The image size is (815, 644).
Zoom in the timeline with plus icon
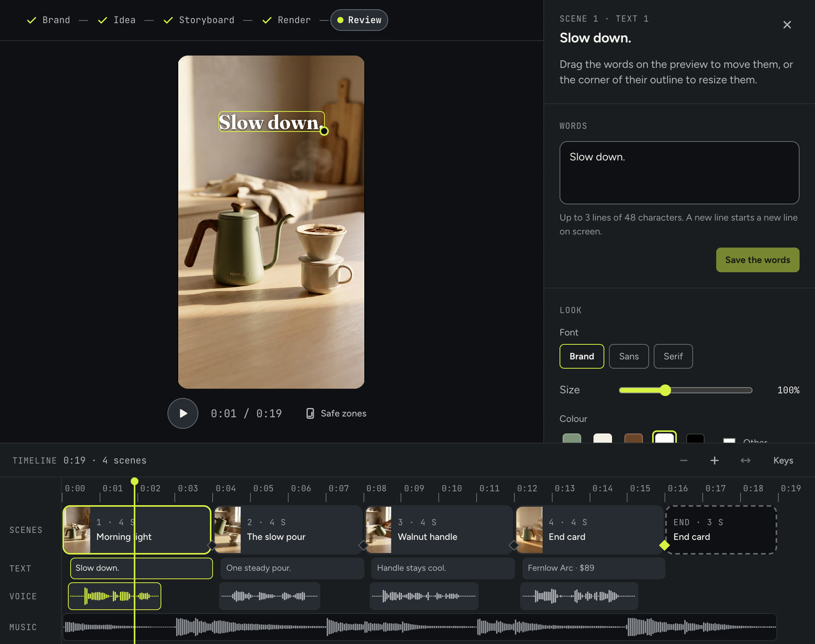point(714,460)
